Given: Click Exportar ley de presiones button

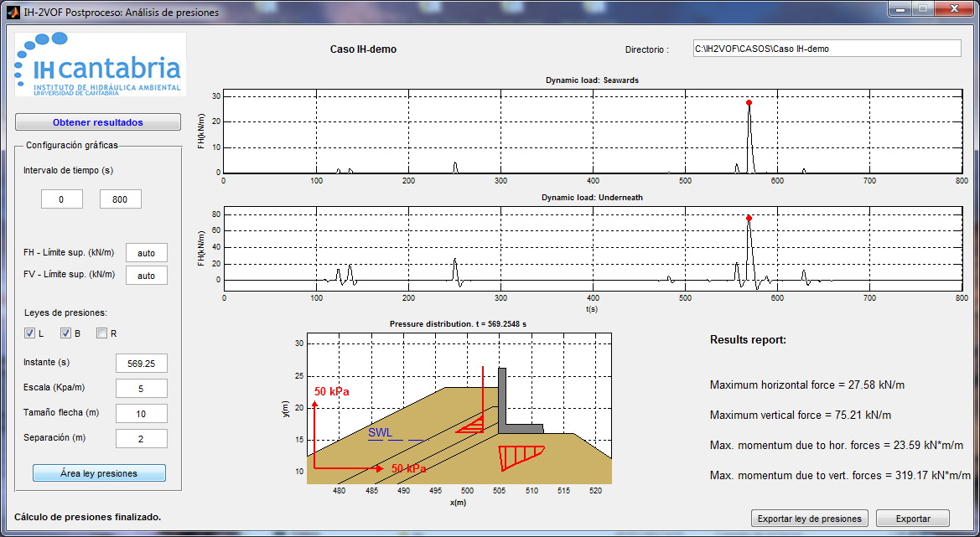Looking at the screenshot, I should pos(809,519).
